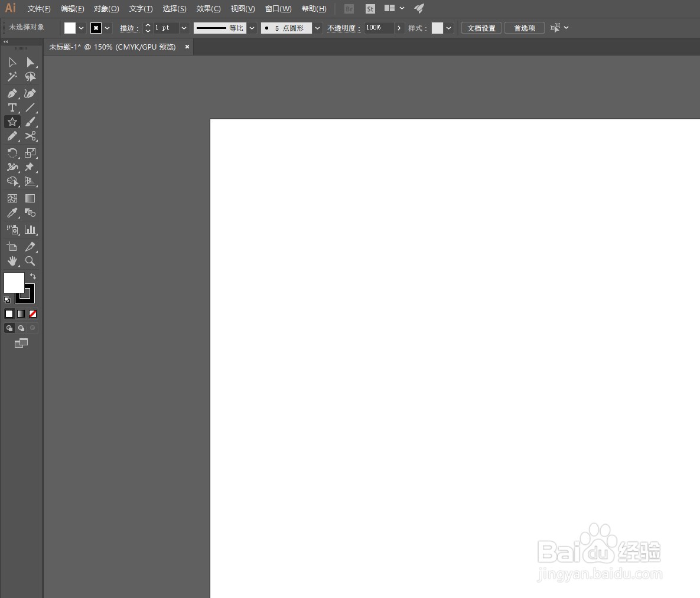The image size is (700, 598).
Task: Open stroke weight 1 pt dropdown
Action: tap(184, 28)
